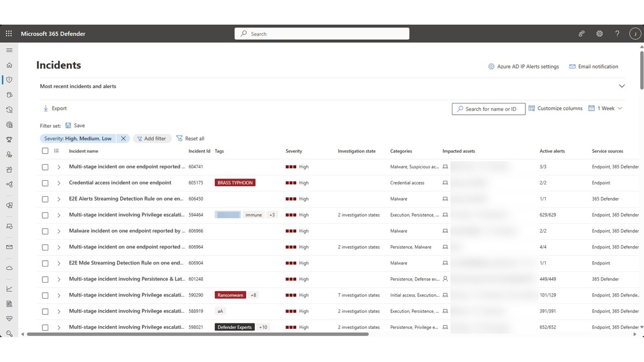The height and width of the screenshot is (362, 644).
Task: Save the current filter set
Action: click(x=75, y=125)
